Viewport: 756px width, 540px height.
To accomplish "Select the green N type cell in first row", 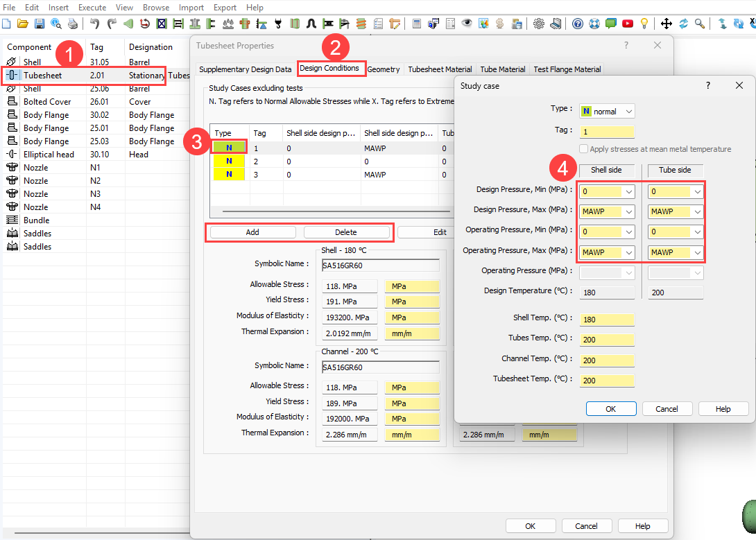I will [228, 147].
